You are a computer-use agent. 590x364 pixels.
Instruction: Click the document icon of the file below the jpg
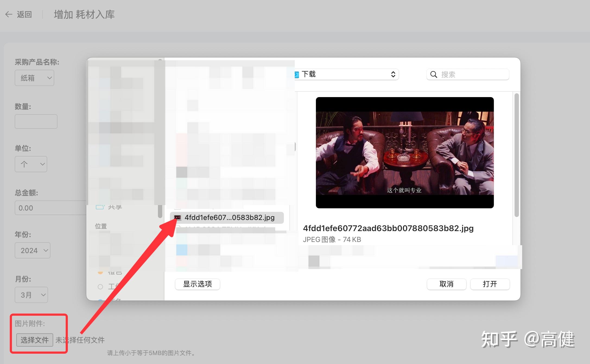[179, 227]
